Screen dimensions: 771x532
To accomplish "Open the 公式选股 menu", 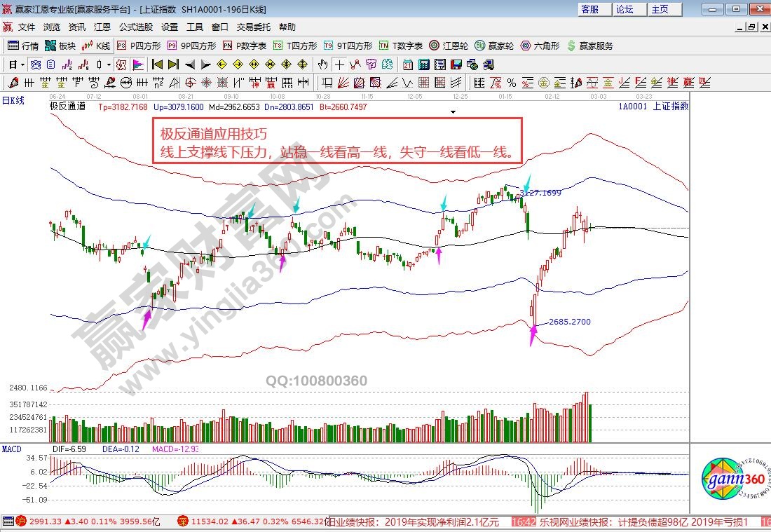I will (135, 27).
